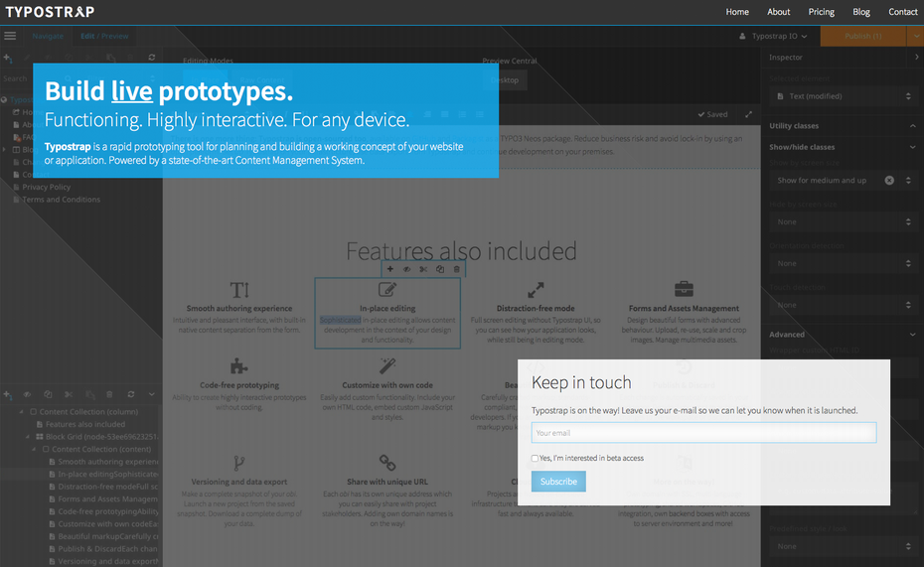Delete node in content structure toolbar
The image size is (924, 567).
click(x=109, y=394)
